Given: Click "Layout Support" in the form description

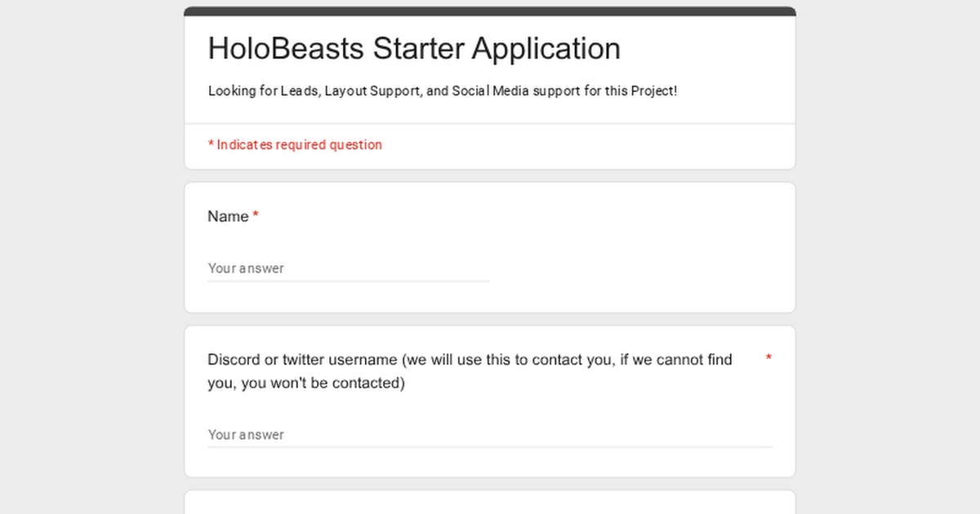Looking at the screenshot, I should pyautogui.click(x=373, y=91).
